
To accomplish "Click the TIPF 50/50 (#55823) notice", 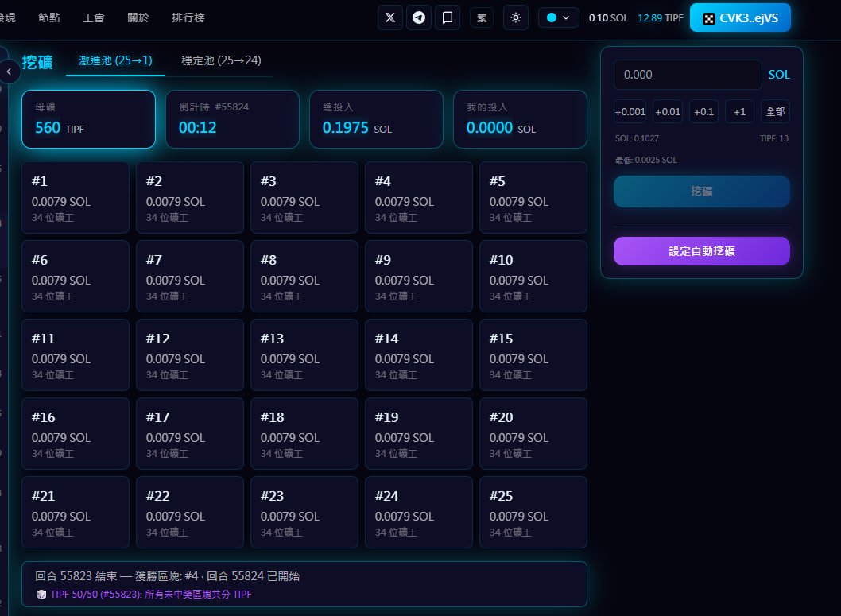I will (x=151, y=594).
